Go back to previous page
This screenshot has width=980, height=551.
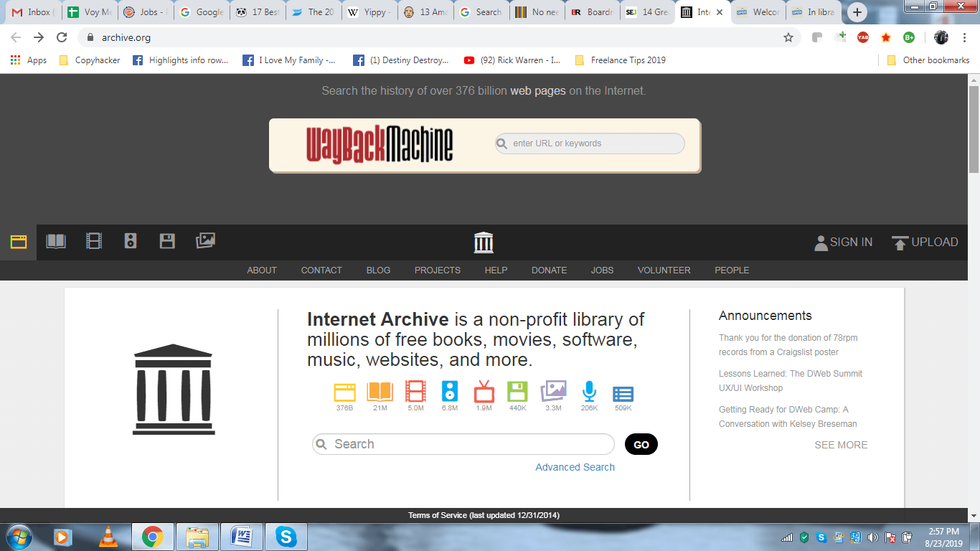coord(16,37)
